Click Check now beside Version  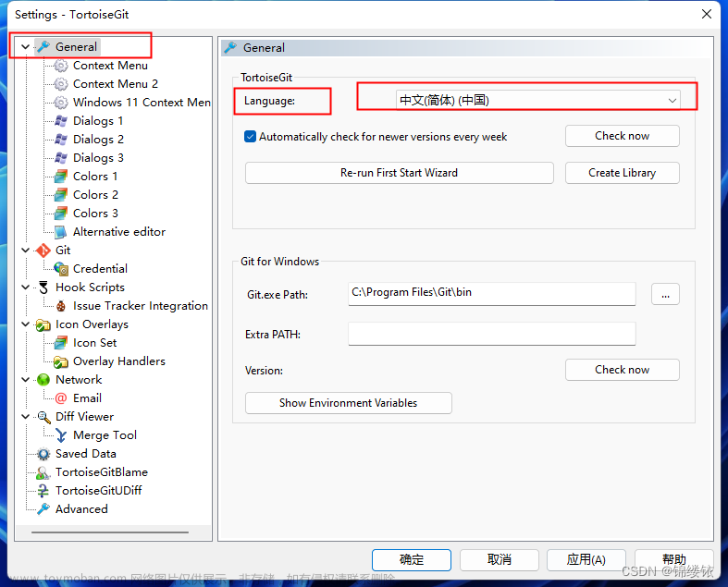(623, 370)
